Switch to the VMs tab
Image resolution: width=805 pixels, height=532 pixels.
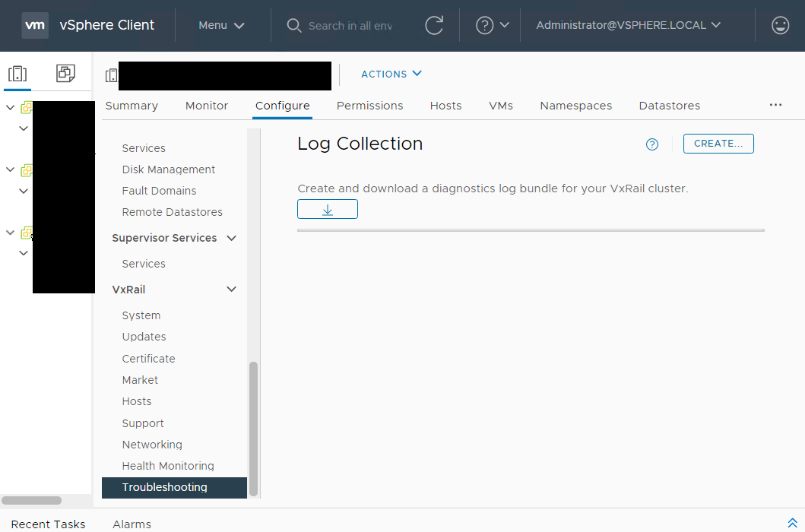pyautogui.click(x=500, y=106)
